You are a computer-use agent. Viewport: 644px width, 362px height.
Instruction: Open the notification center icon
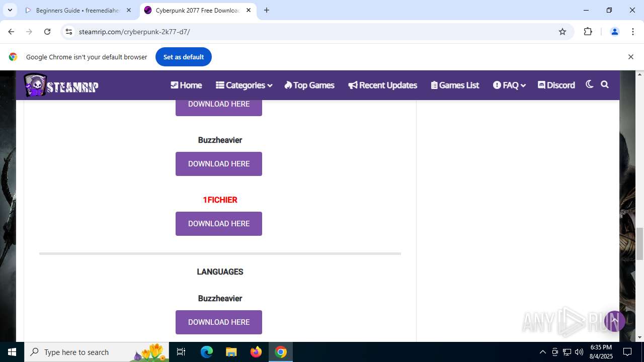tap(627, 352)
